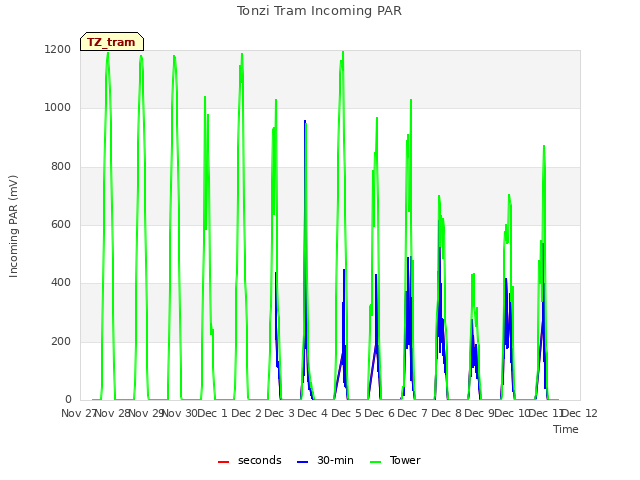Click the Dec 6 x-axis label
This screenshot has height=480, width=640.
tap(380, 413)
